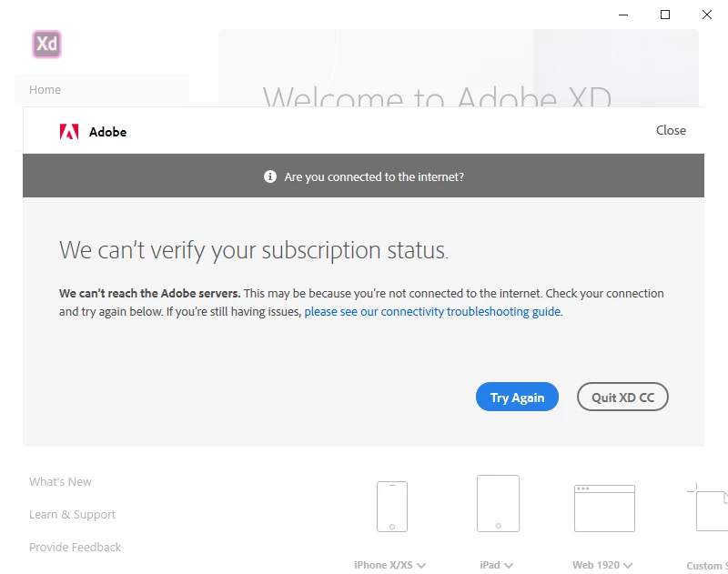Expand the iPad size dropdown
Viewport: 728px width, 574px height.
509,565
